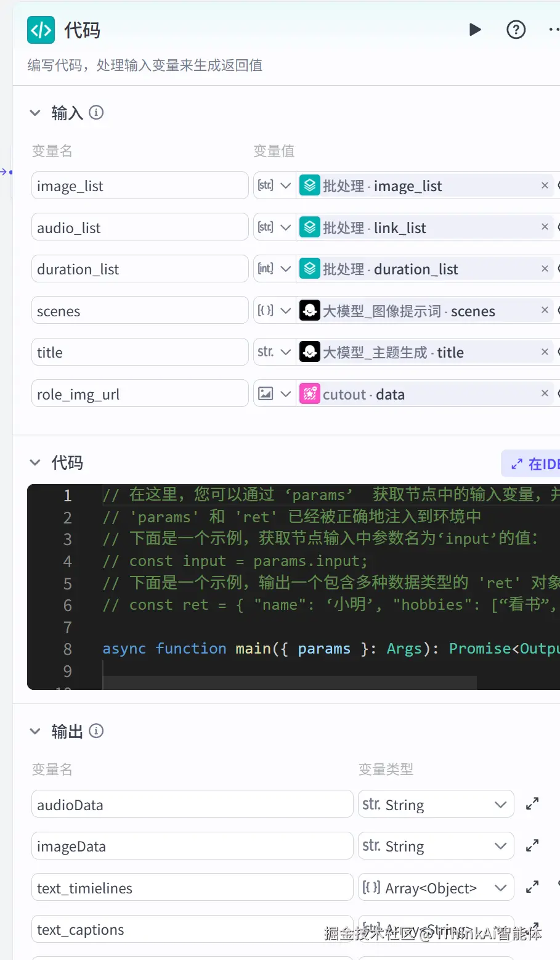Expand text_timelines output with the arrow icon
Screen dimensions: 560x960
click(x=532, y=886)
